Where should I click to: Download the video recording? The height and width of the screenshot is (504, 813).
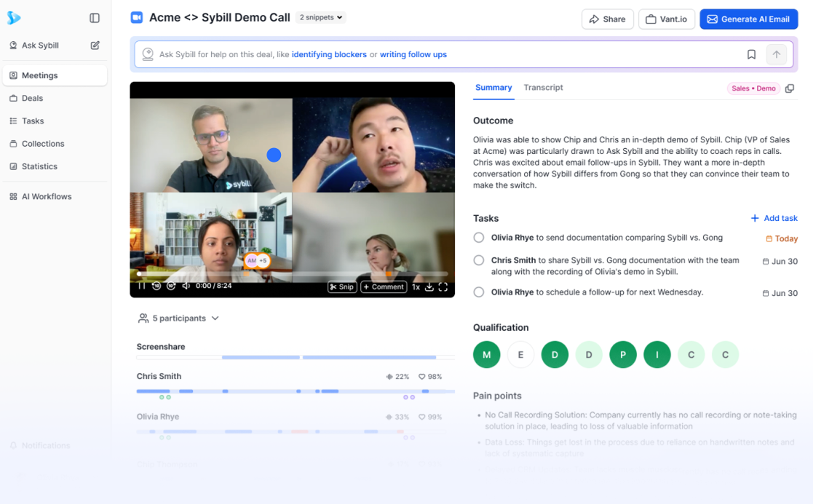coord(429,287)
